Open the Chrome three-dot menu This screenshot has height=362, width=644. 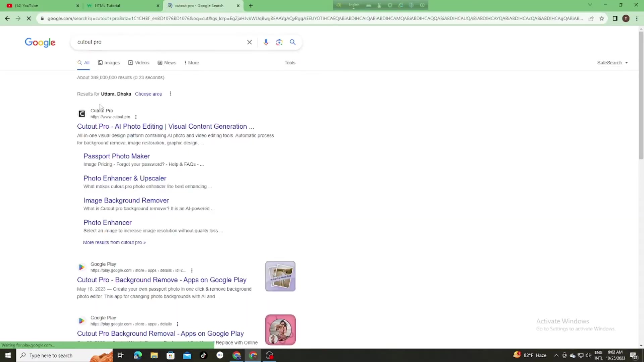[637, 18]
